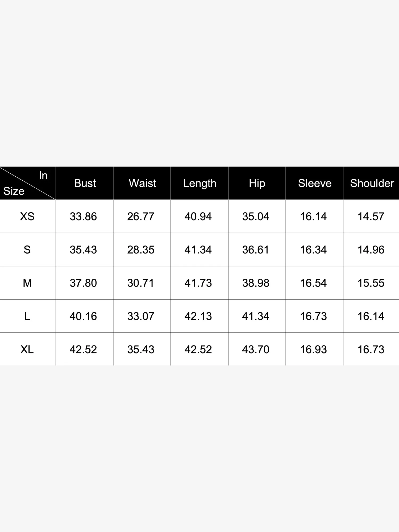Viewport: 399px width, 532px height.
Task: Click the XS hip value 35.04
Action: [256, 217]
